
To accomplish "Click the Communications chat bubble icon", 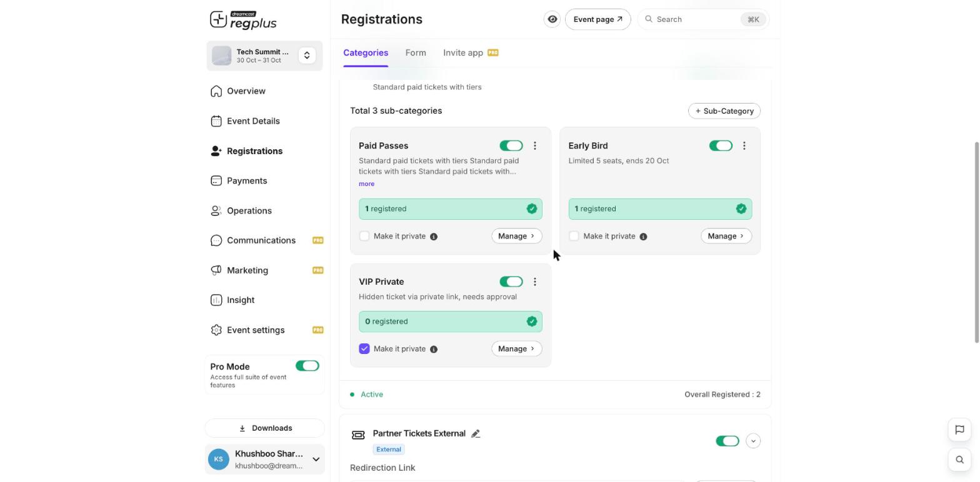I will click(216, 240).
